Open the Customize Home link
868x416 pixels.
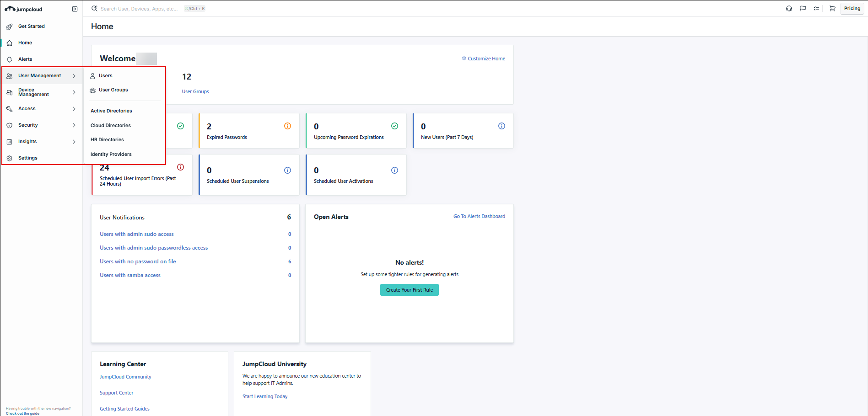tap(486, 59)
